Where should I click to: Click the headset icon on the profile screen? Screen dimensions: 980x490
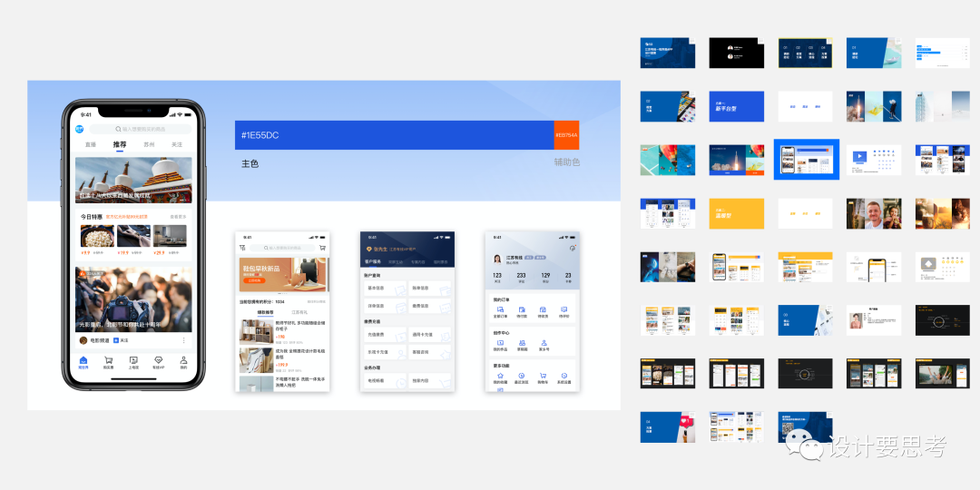click(x=573, y=248)
